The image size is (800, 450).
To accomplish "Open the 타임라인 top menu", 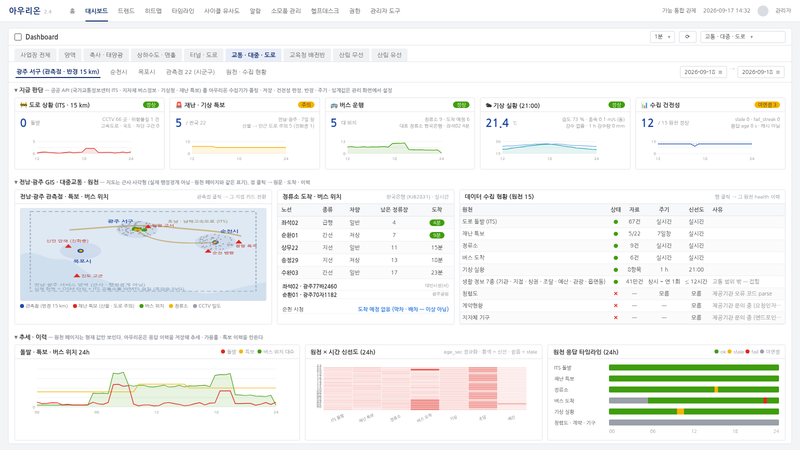I will 183,11.
